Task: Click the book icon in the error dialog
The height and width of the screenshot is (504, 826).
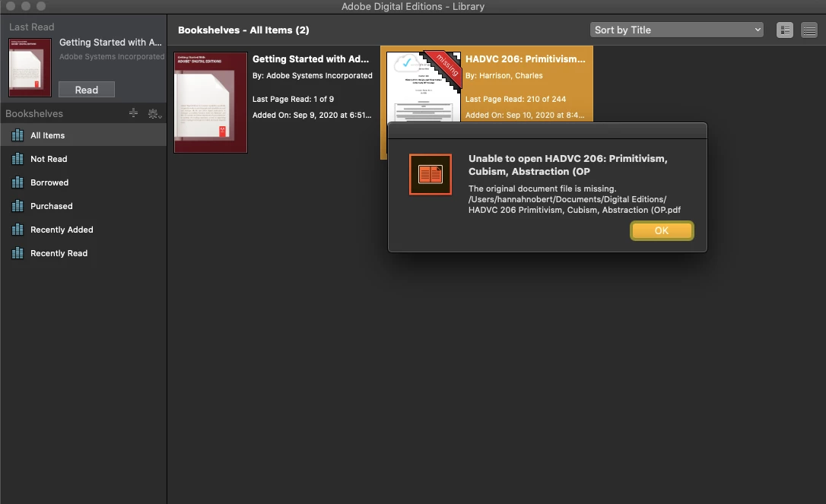Action: [430, 174]
